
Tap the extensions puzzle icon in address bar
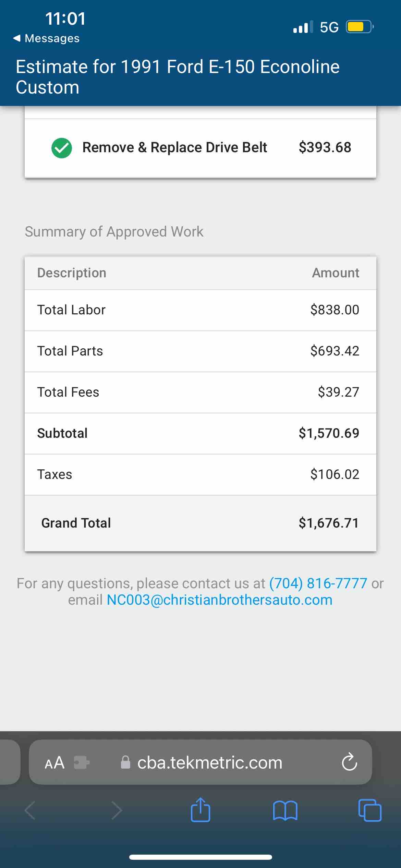coord(82,762)
